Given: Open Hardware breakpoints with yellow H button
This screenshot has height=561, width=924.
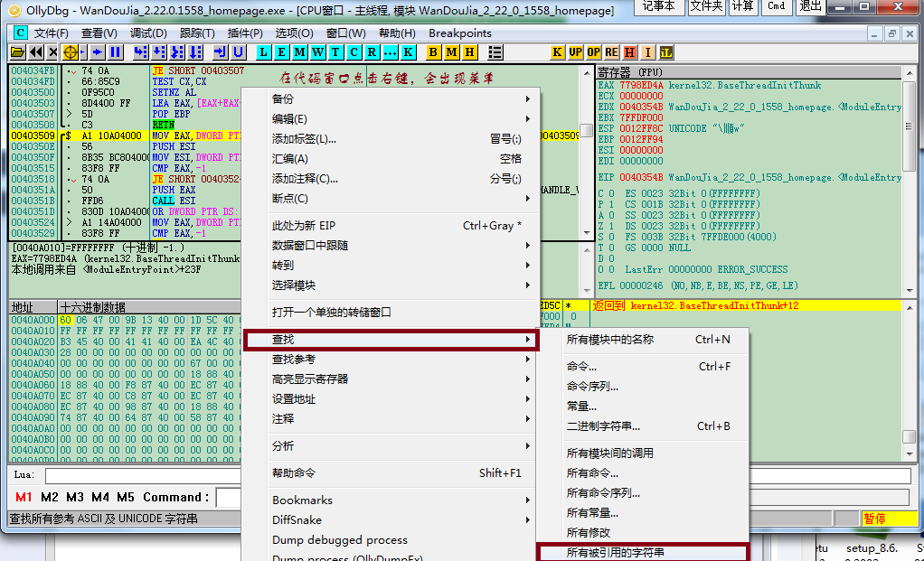Looking at the screenshot, I should (469, 52).
